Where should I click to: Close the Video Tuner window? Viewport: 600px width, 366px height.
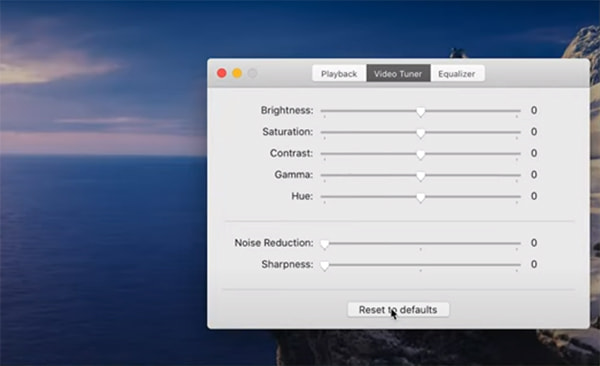coord(222,73)
